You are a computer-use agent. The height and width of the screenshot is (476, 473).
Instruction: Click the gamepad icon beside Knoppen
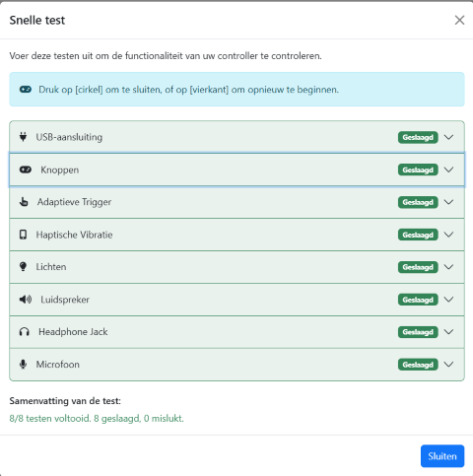(x=26, y=170)
